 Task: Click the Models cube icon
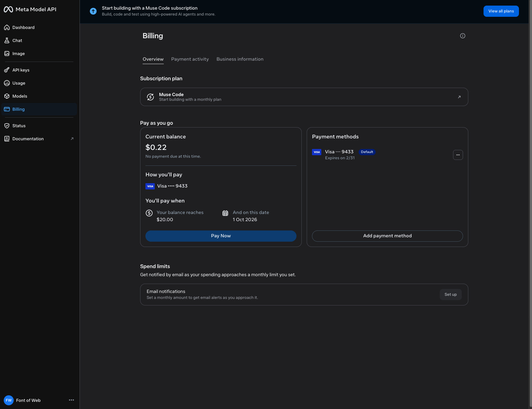(x=7, y=96)
